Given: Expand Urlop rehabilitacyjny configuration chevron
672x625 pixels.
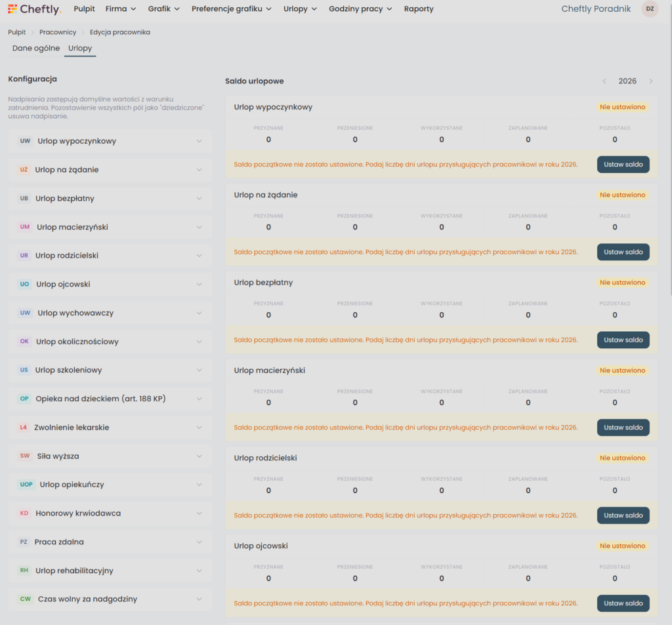Looking at the screenshot, I should click(199, 570).
